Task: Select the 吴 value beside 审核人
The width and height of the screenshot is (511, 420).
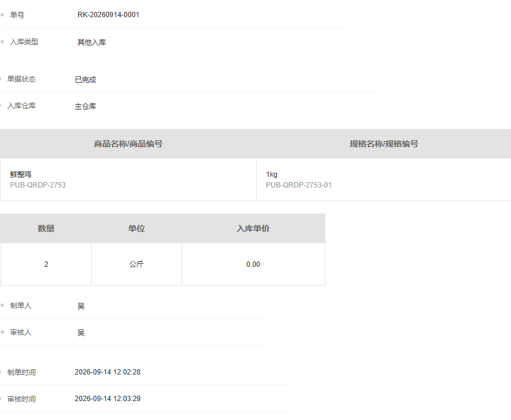Action: (x=81, y=332)
